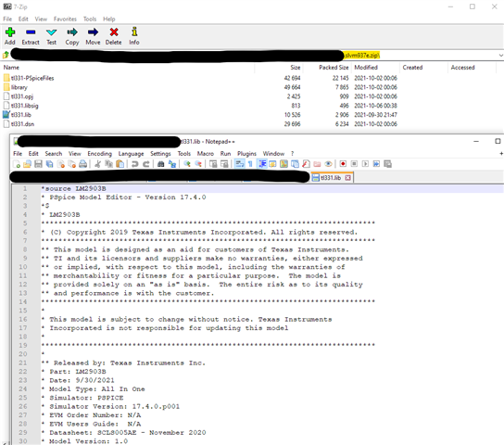The width and height of the screenshot is (504, 445).
Task: Start macro recording with red dot icon
Action: [x=343, y=164]
